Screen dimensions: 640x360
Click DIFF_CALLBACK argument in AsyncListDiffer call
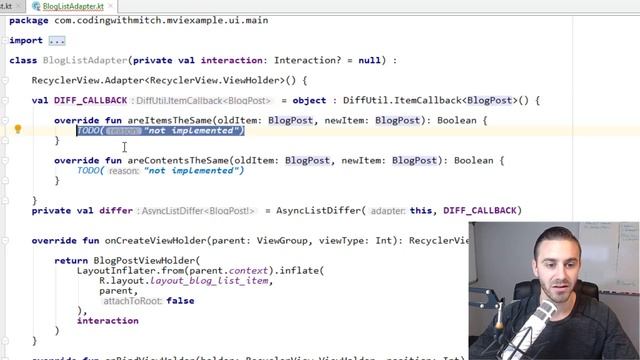(480, 211)
